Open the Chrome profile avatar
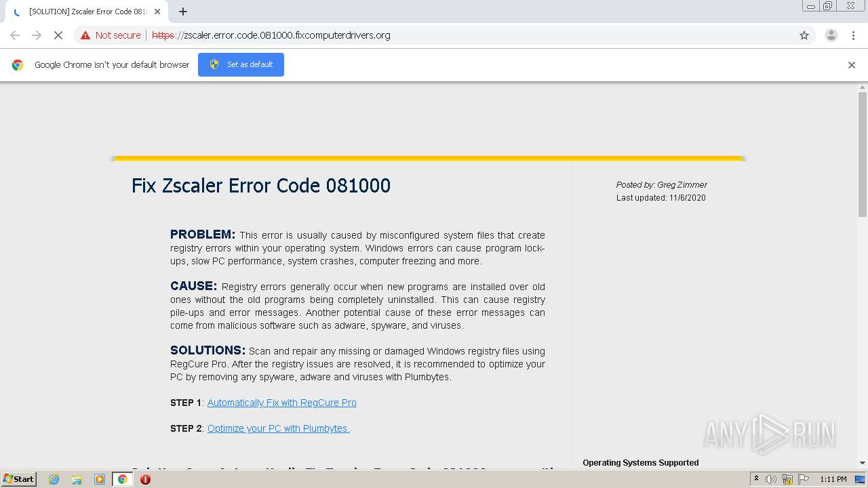Screen dimensions: 868x488 click(x=831, y=35)
